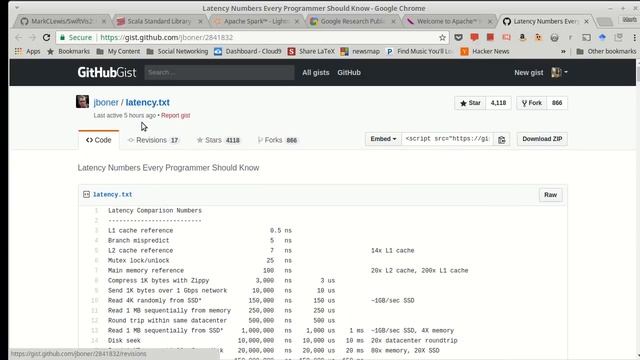
Task: Click the latency.txt gist title
Action: (x=147, y=102)
